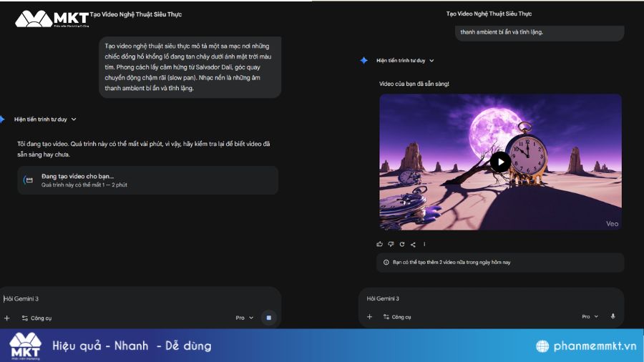This screenshot has height=362, width=644.
Task: Click plus icon in left prompt box
Action: (x=6, y=318)
